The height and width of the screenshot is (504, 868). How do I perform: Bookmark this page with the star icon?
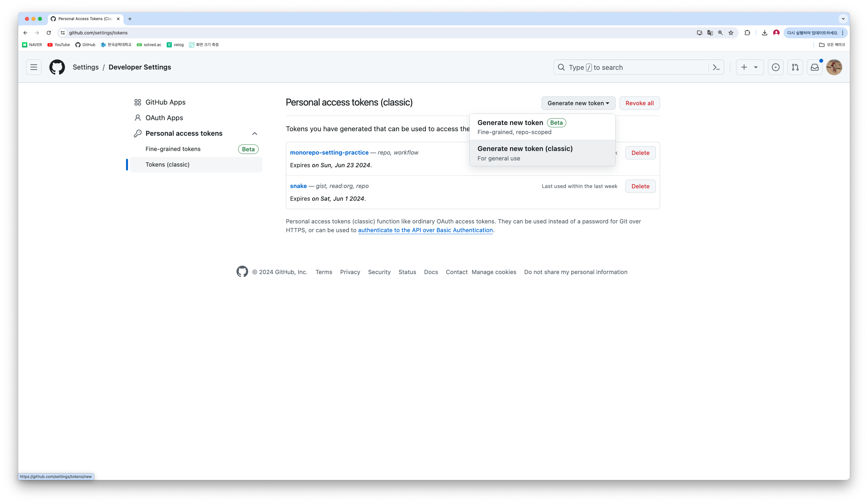click(x=731, y=33)
